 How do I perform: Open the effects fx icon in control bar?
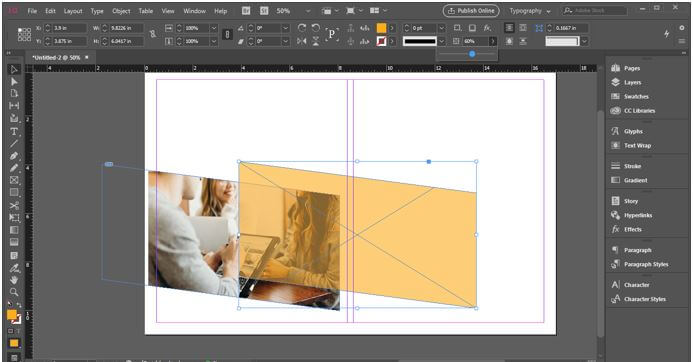coord(487,28)
